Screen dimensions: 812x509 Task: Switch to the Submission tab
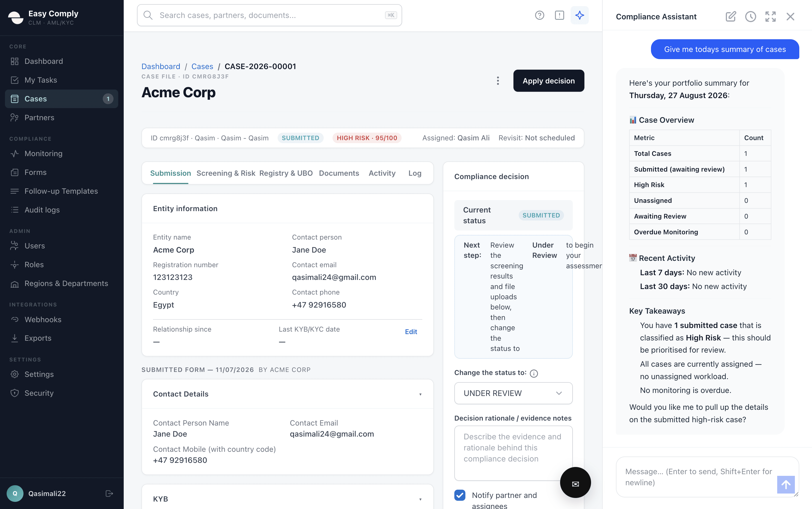pyautogui.click(x=170, y=173)
